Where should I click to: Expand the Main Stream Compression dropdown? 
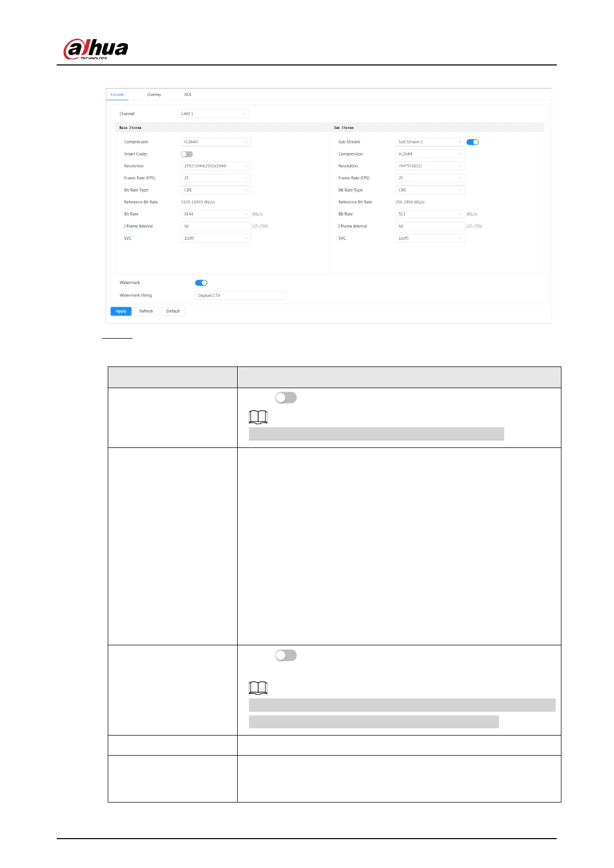point(215,142)
